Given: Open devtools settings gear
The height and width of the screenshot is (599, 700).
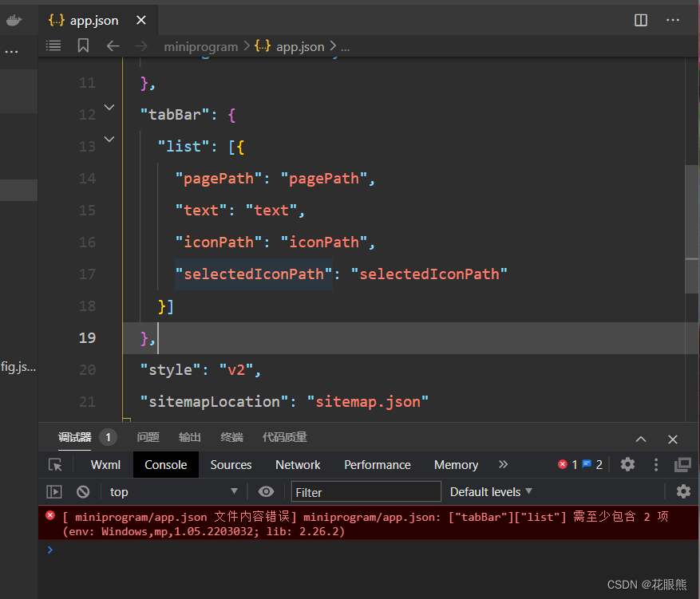Looking at the screenshot, I should pos(627,464).
